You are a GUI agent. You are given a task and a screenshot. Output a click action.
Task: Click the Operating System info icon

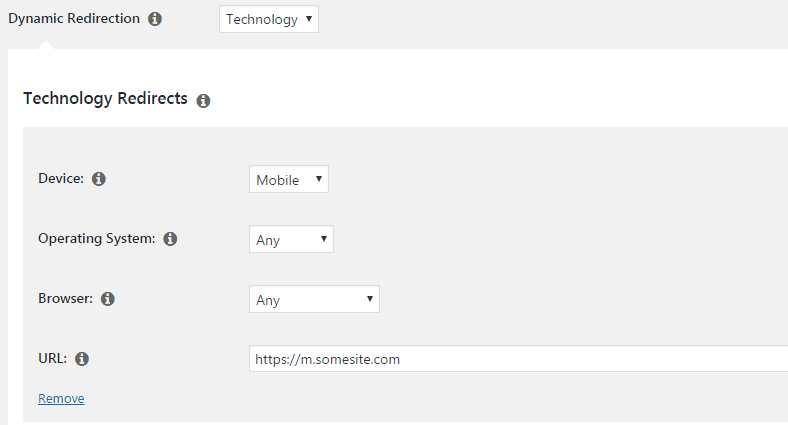coord(170,239)
